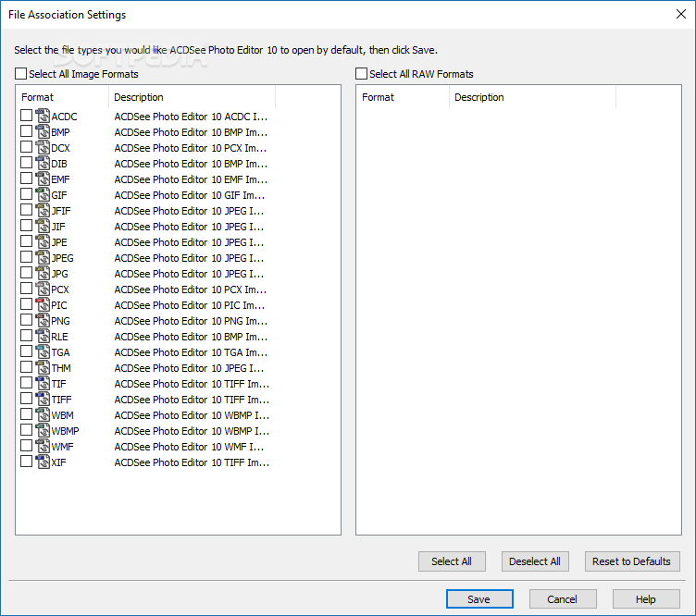Click the Select All button

[452, 561]
